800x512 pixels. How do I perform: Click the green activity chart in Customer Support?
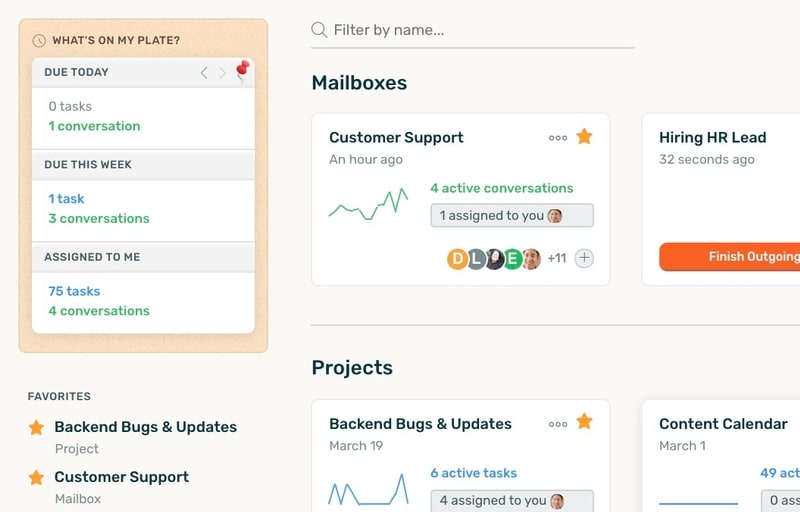pos(368,204)
